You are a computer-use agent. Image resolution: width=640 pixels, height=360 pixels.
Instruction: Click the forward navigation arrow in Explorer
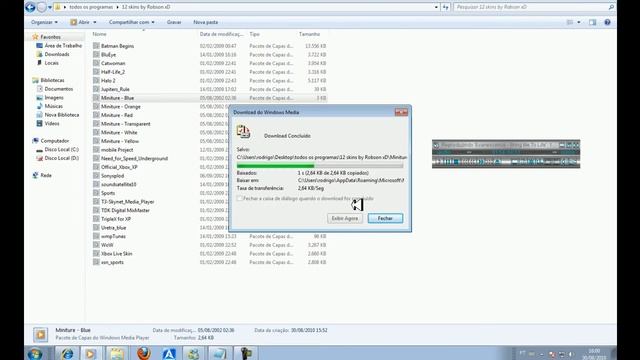point(42,7)
